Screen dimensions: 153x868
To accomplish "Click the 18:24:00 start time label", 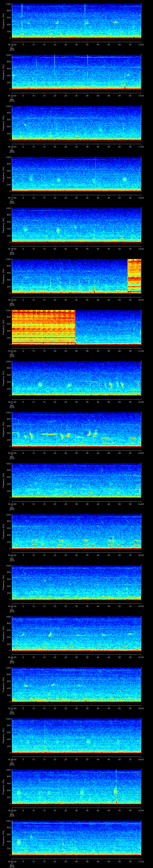I will 12,556.
